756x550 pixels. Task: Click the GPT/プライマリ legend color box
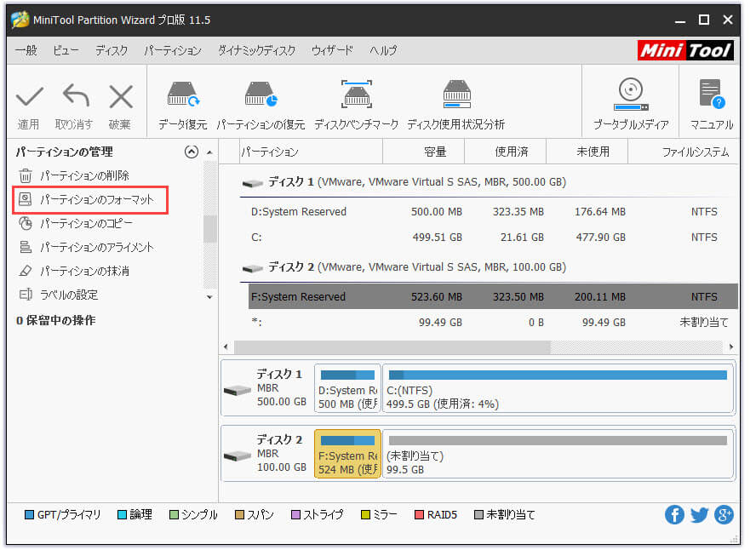30,515
